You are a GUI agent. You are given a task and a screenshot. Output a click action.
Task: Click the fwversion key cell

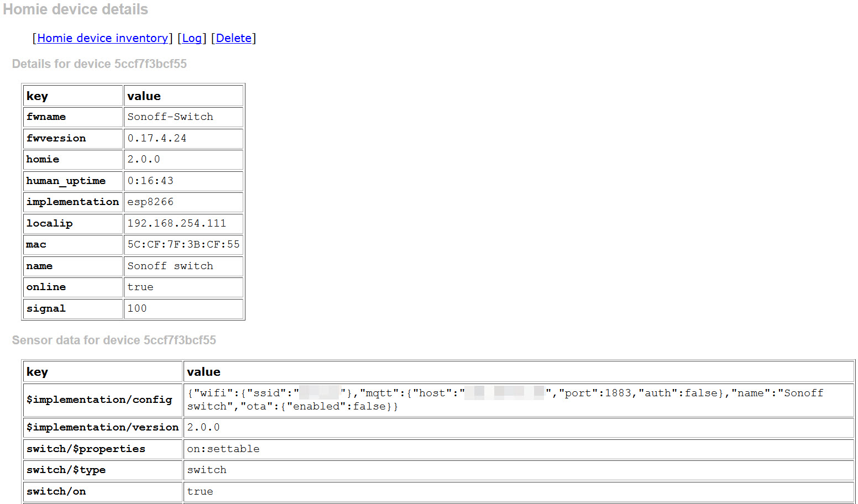click(73, 139)
